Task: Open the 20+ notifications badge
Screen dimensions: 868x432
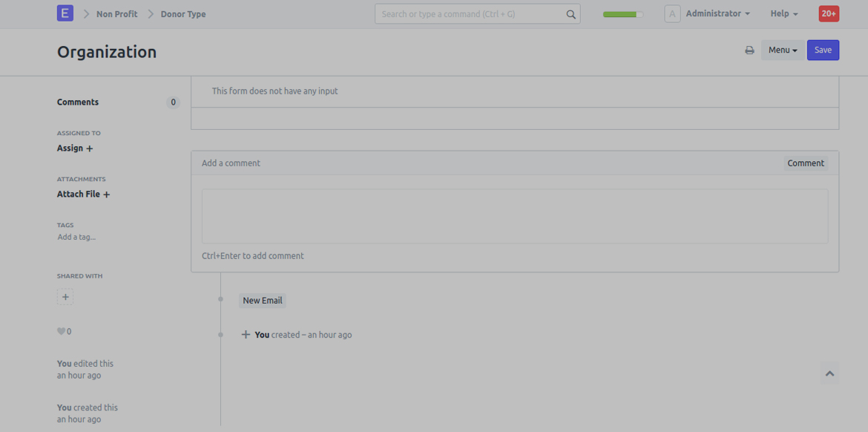Action: (x=829, y=14)
